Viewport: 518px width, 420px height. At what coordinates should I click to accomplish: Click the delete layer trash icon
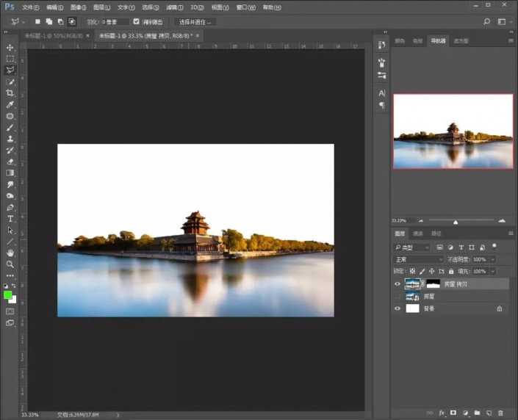(x=500, y=413)
